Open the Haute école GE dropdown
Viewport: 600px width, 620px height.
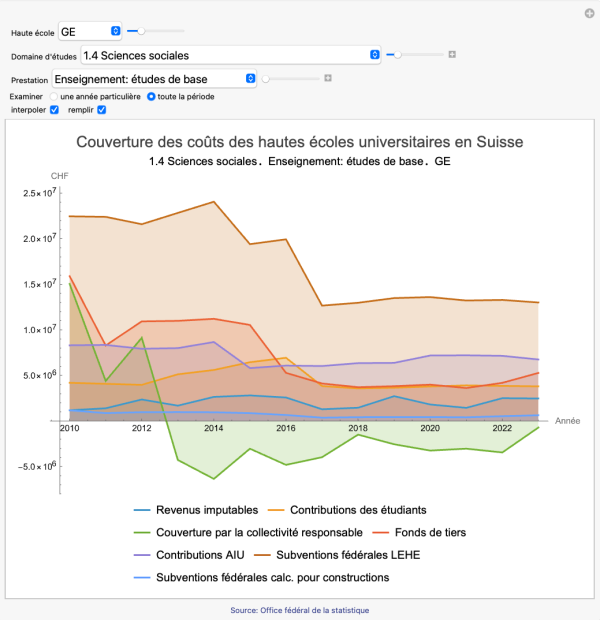click(x=89, y=32)
